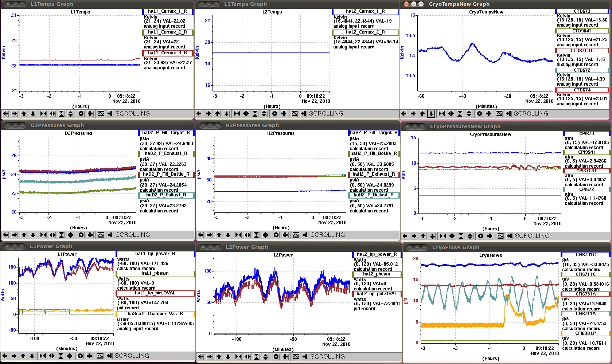612x364 pixels.
Task: Expand time axis in L2Temps Graph toolbar
Action: (246, 114)
